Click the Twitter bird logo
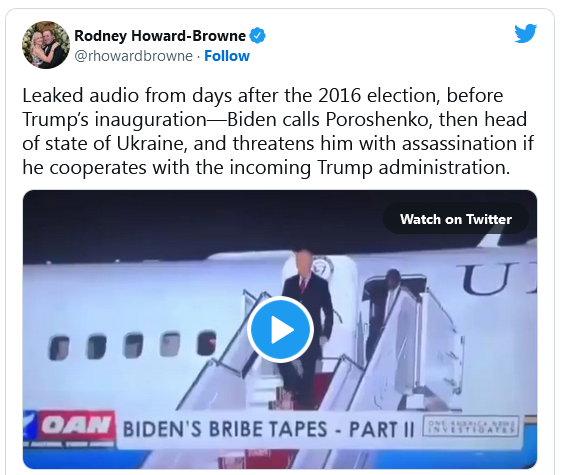This screenshot has height=475, width=576. pos(526,33)
